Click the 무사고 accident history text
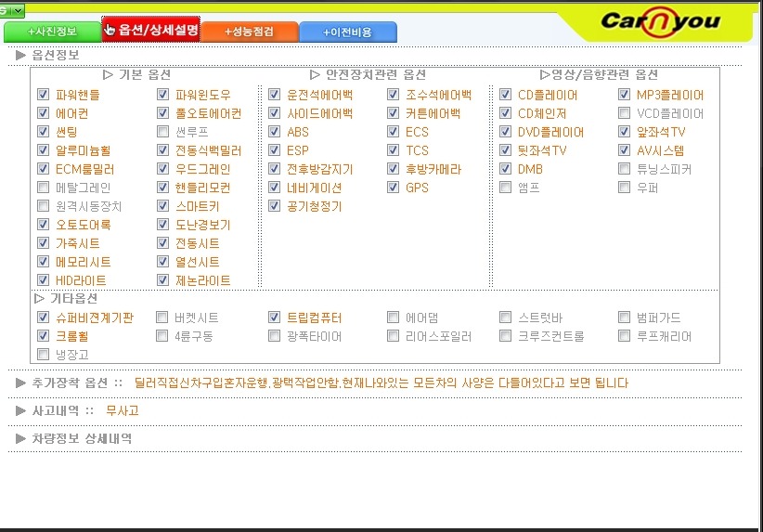This screenshot has width=763, height=532. pos(123,410)
